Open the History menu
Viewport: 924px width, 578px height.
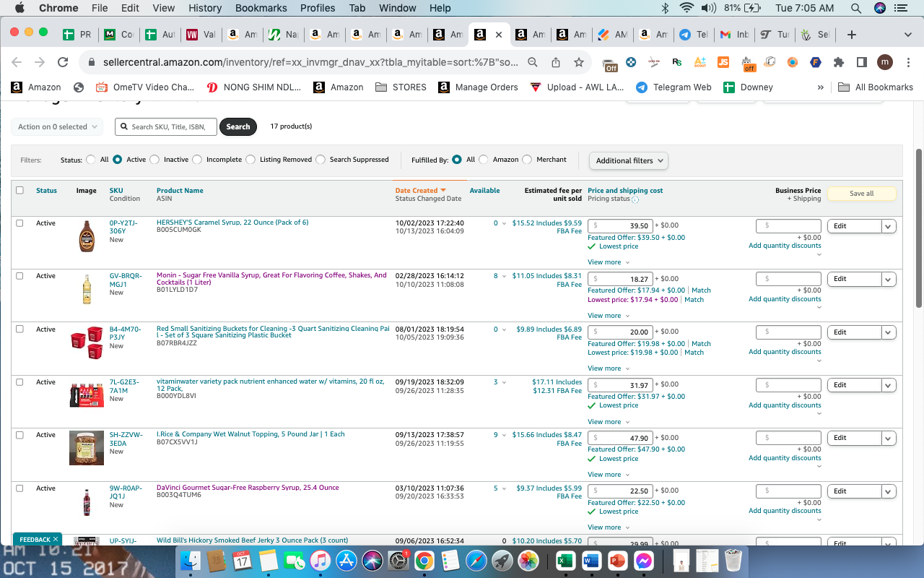tap(205, 8)
